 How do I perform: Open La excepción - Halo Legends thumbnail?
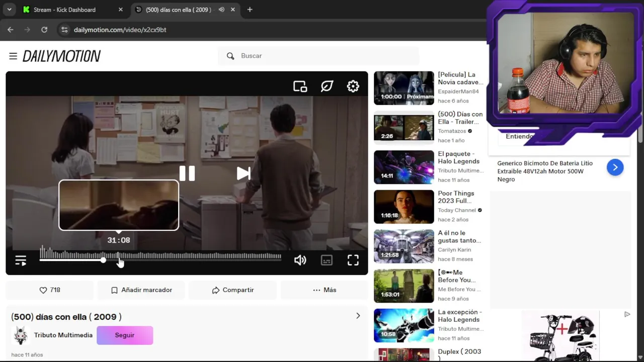(x=404, y=326)
